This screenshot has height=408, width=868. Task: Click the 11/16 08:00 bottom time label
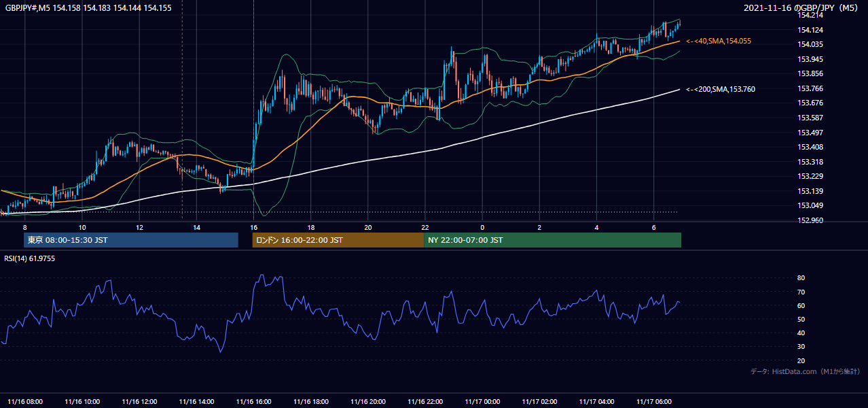pyautogui.click(x=25, y=401)
